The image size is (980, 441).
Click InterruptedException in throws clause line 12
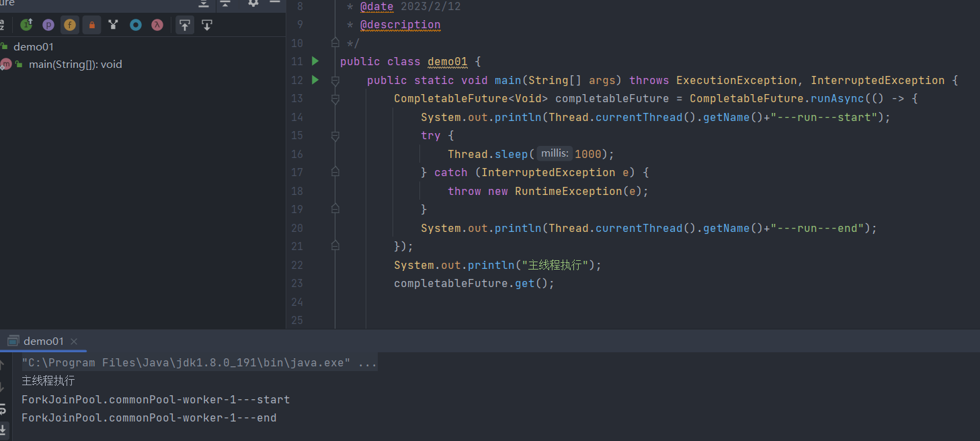878,81
